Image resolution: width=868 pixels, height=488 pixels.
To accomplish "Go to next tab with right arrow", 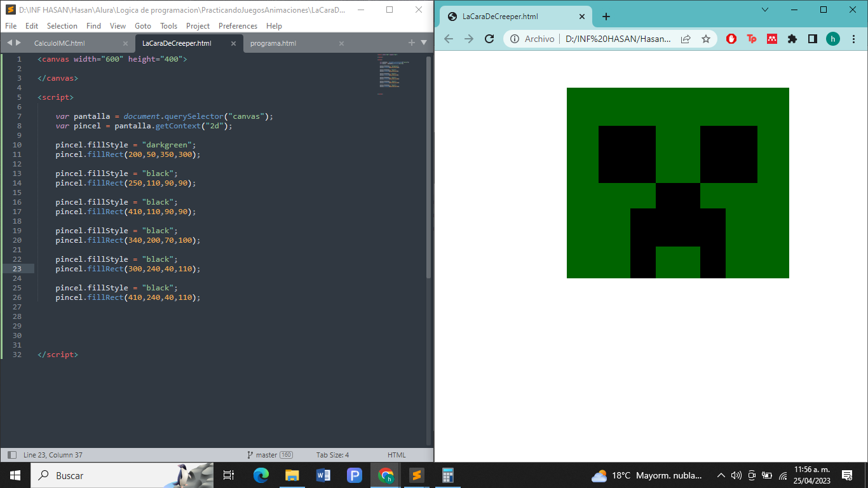I will pyautogui.click(x=18, y=43).
